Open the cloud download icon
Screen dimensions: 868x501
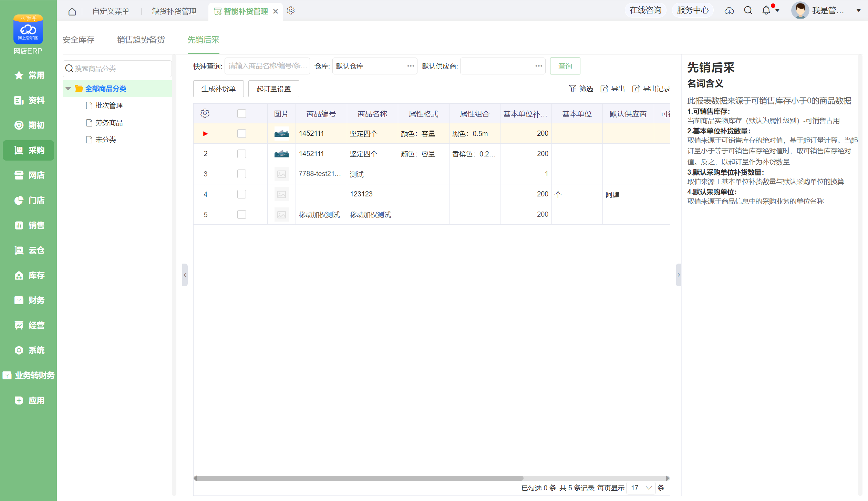[729, 11]
